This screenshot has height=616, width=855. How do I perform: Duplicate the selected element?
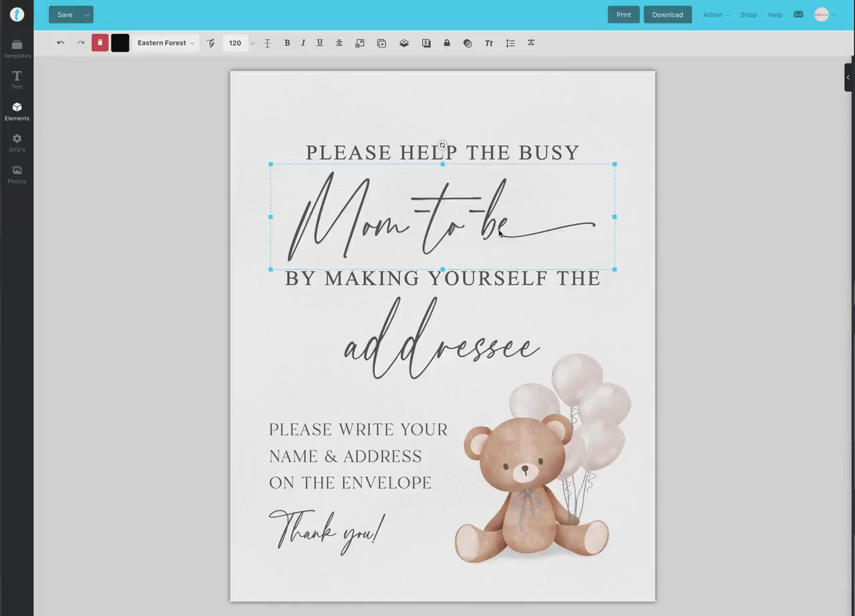click(x=381, y=43)
